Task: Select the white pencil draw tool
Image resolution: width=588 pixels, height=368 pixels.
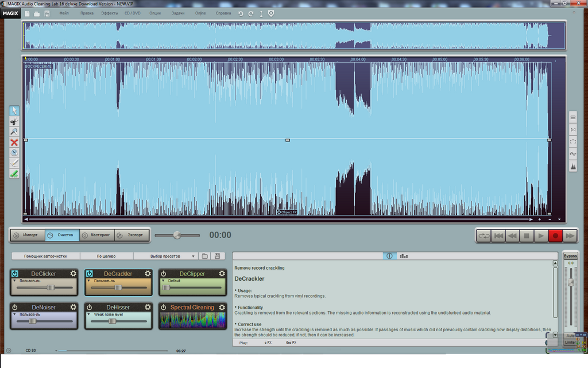Action: (x=14, y=163)
